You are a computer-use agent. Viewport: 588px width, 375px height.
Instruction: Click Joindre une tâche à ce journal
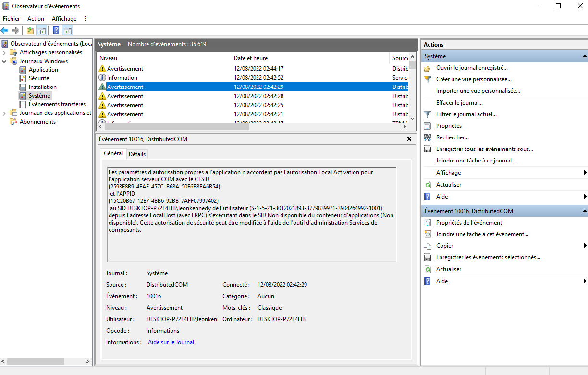tap(476, 161)
